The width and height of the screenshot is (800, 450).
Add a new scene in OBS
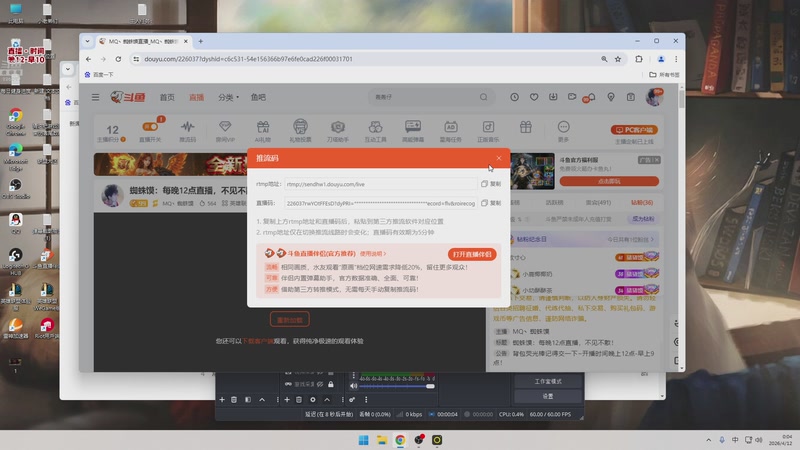pyautogui.click(x=222, y=399)
